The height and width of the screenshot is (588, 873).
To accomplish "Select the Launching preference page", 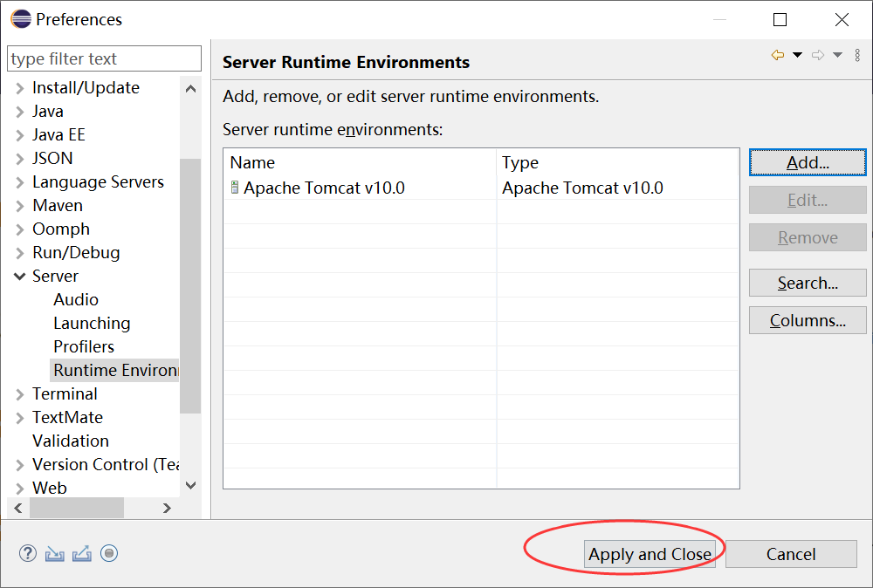I will pyautogui.click(x=92, y=323).
